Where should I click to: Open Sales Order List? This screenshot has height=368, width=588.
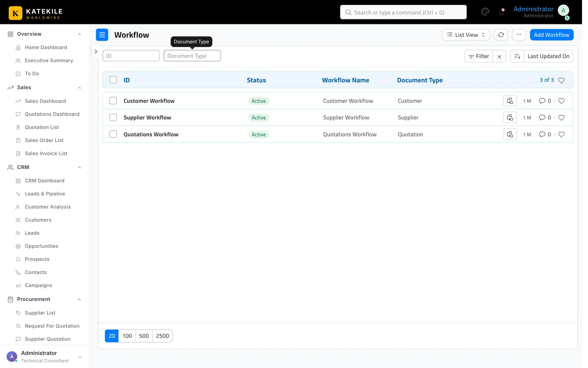[44, 140]
